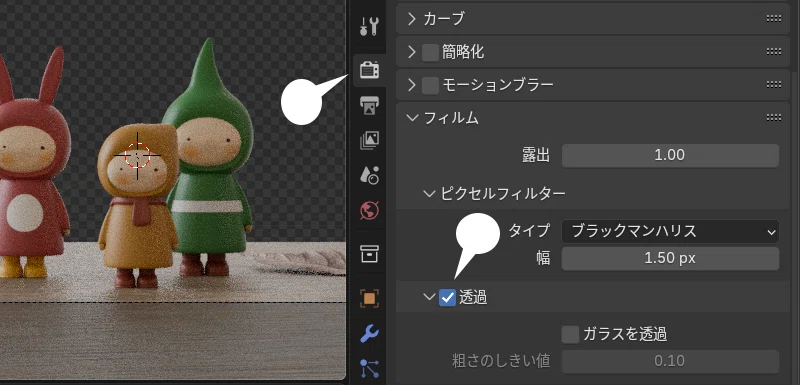Click the 粗さのしきい値 value field
The image size is (800, 385).
[x=670, y=362]
